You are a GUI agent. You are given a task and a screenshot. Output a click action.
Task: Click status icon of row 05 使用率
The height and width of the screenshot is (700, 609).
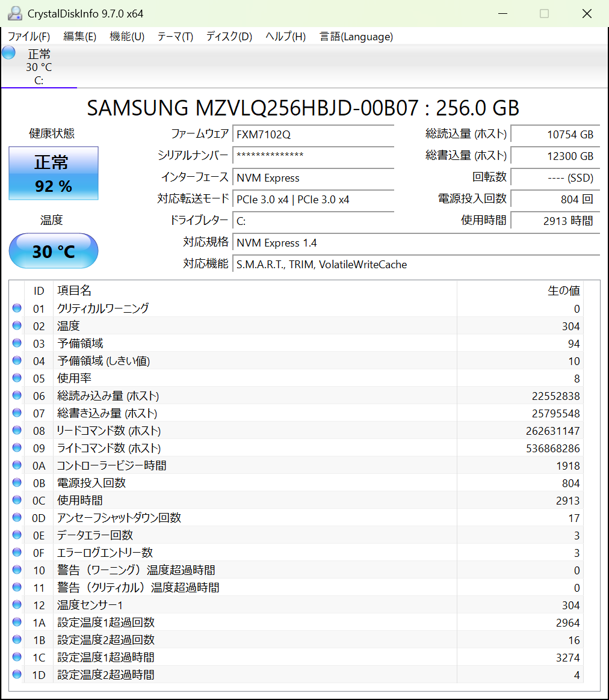(17, 378)
